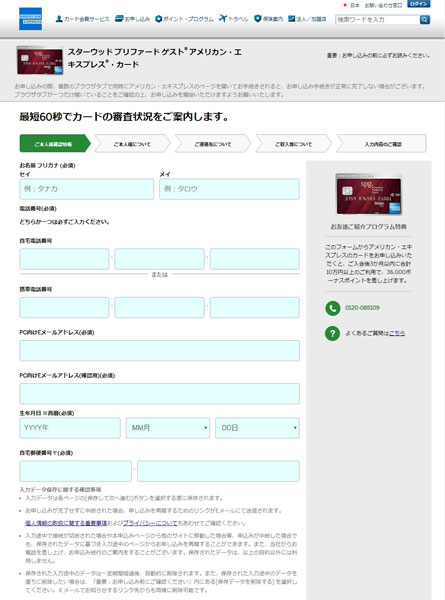The height and width of the screenshot is (600, 445).
Task: Open the お申し込み menu
Action: point(132,19)
